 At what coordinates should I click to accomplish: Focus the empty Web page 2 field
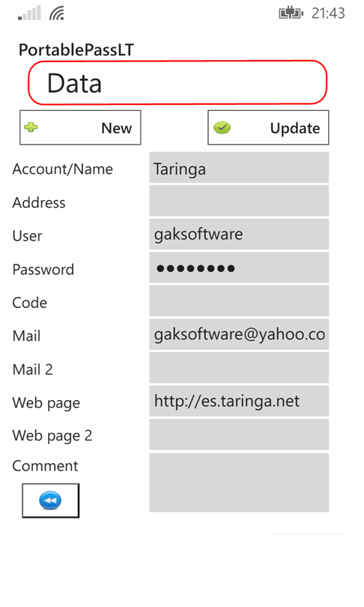click(239, 435)
